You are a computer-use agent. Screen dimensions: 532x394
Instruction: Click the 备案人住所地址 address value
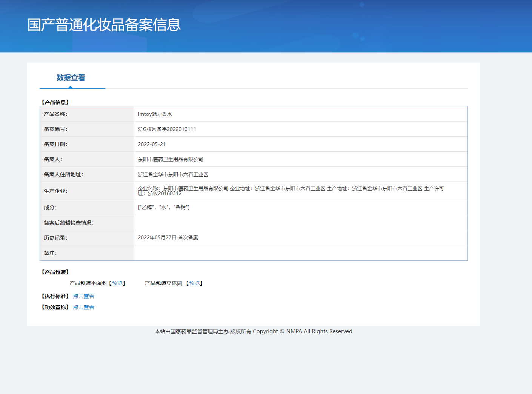(x=173, y=174)
